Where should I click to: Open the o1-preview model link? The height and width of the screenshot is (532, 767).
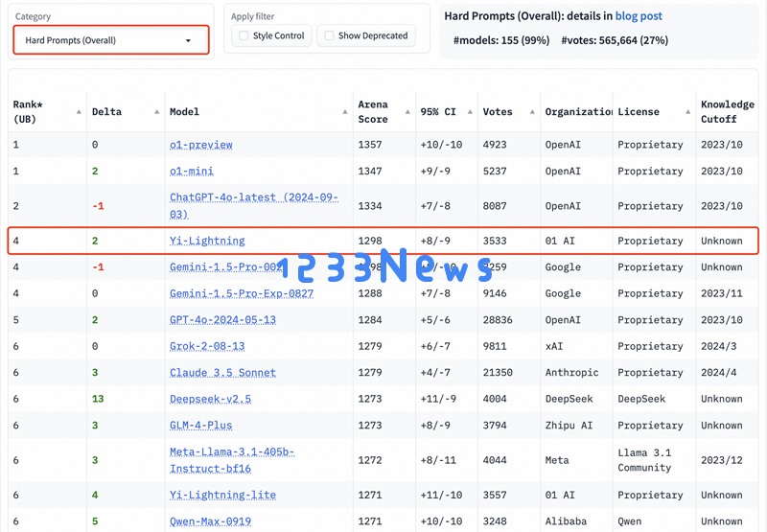[201, 145]
